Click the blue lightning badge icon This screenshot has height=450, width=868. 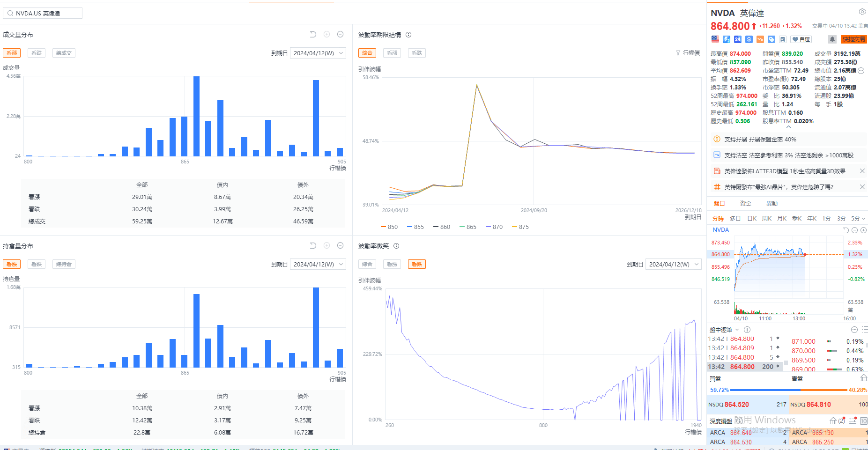tap(727, 39)
